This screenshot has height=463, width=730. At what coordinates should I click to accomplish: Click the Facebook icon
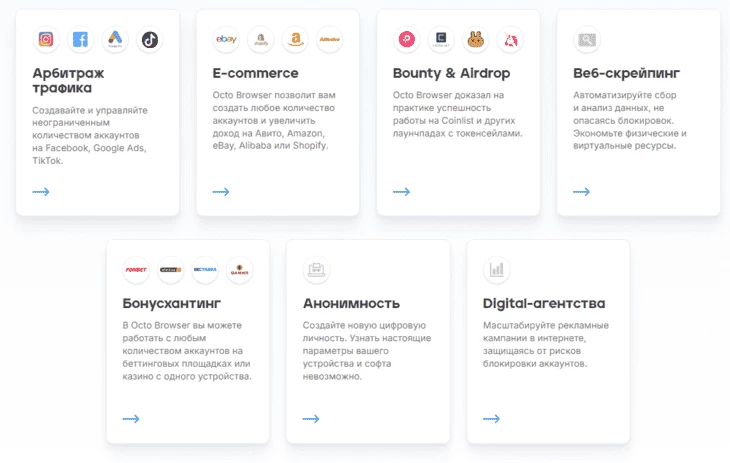pyautogui.click(x=81, y=40)
